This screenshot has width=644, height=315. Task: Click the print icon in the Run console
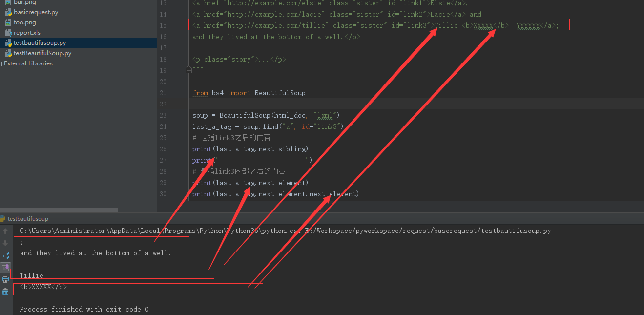point(5,280)
